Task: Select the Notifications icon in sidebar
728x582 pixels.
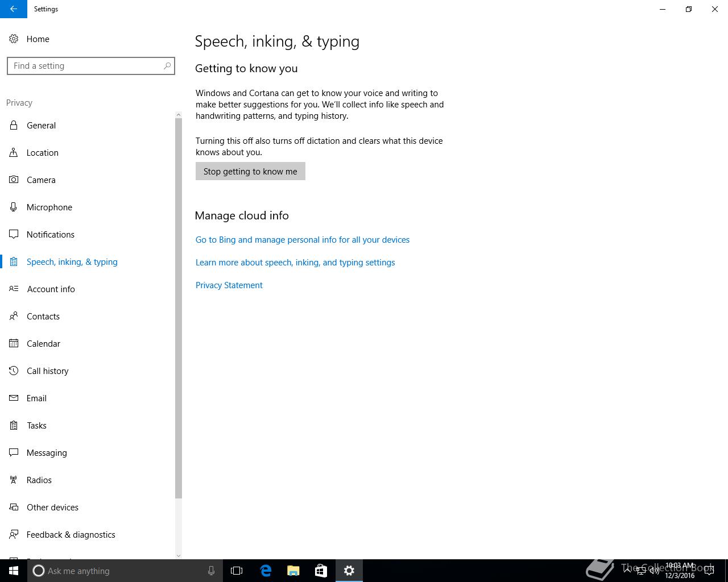Action: point(14,234)
